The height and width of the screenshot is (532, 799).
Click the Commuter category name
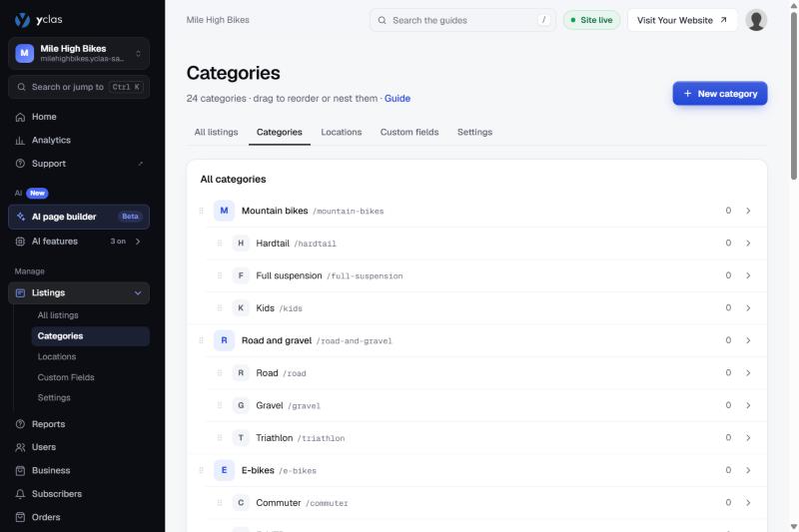tap(279, 503)
